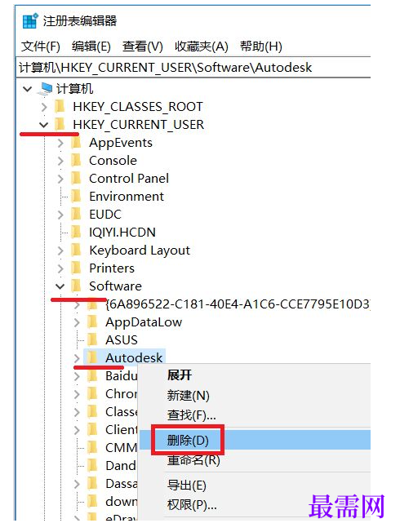Collapse the Software key chevron
Screen dimensions: 400x532
click(60, 286)
